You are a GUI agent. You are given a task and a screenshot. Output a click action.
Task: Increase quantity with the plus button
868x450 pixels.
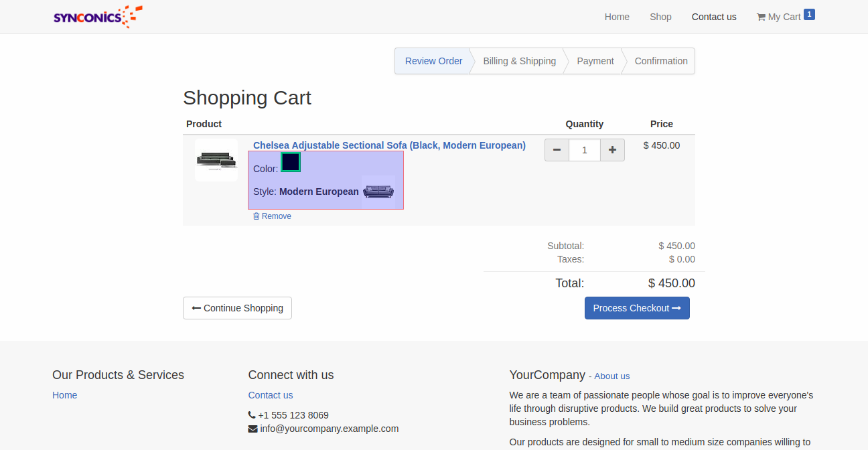612,150
